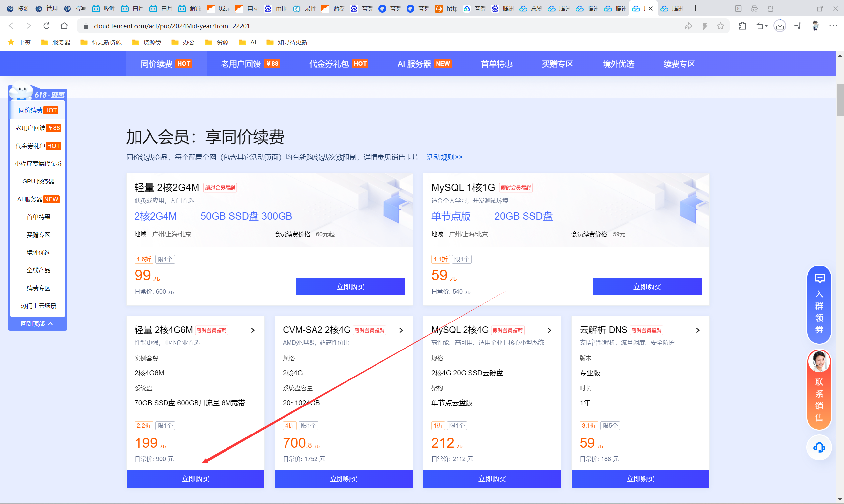Viewport: 844px width, 504px height.
Task: Open the browser extensions puzzle icon
Action: (742, 26)
